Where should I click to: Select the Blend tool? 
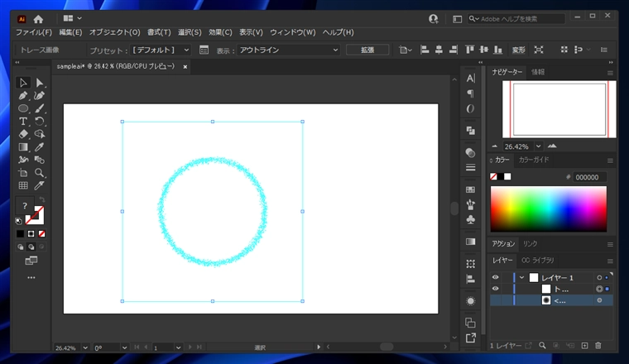coord(40,160)
